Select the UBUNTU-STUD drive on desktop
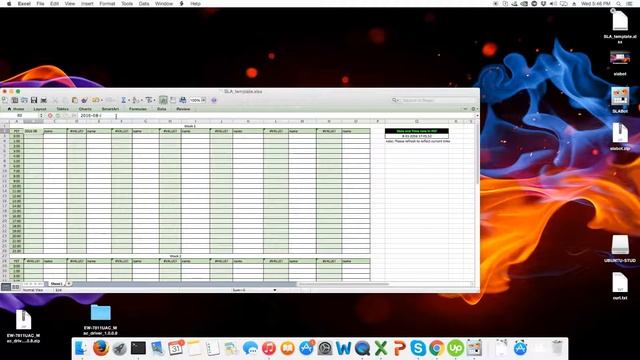The width and height of the screenshot is (640, 360). (620, 249)
